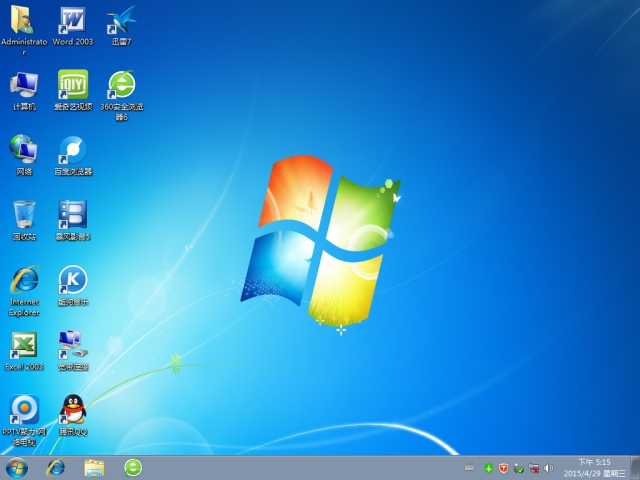Viewport: 640px width, 480px height.
Task: Click the Show Desktop button at taskbar end
Action: (635, 468)
